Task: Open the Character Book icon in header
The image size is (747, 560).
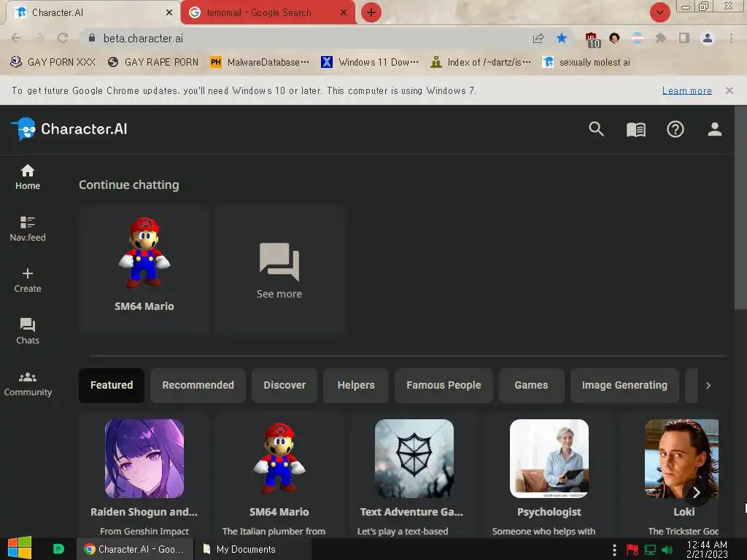Action: 635,129
